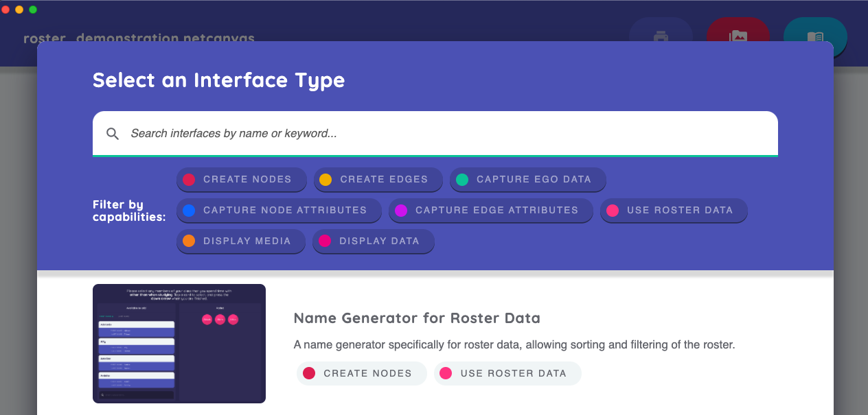Screen dimensions: 868x415
Task: Click the Use Roster Data tag under Name Generator
Action: (x=507, y=374)
